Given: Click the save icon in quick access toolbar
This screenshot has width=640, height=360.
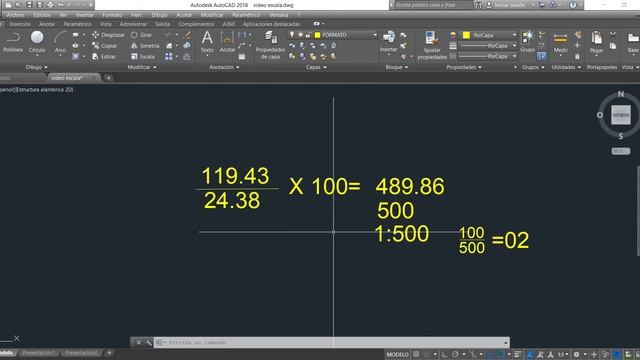Looking at the screenshot, I should [29, 5].
